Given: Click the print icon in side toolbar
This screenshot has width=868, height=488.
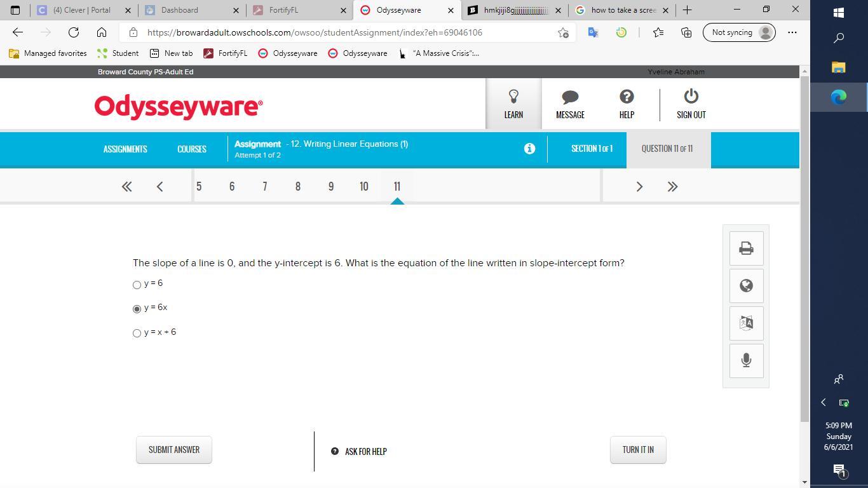Looking at the screenshot, I should point(746,248).
